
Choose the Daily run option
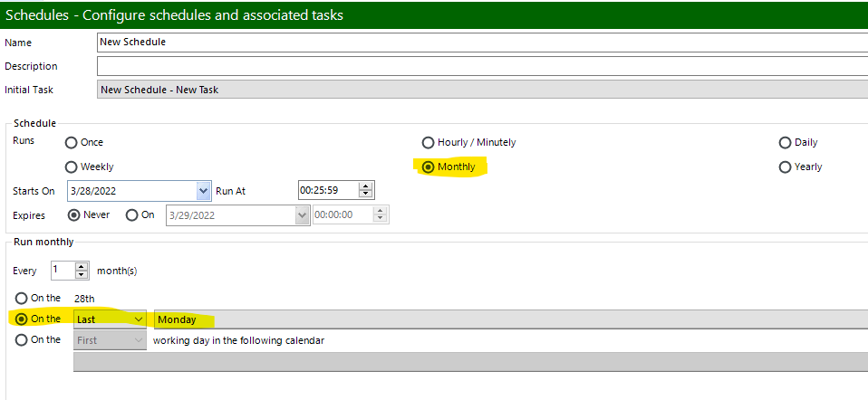coord(786,143)
